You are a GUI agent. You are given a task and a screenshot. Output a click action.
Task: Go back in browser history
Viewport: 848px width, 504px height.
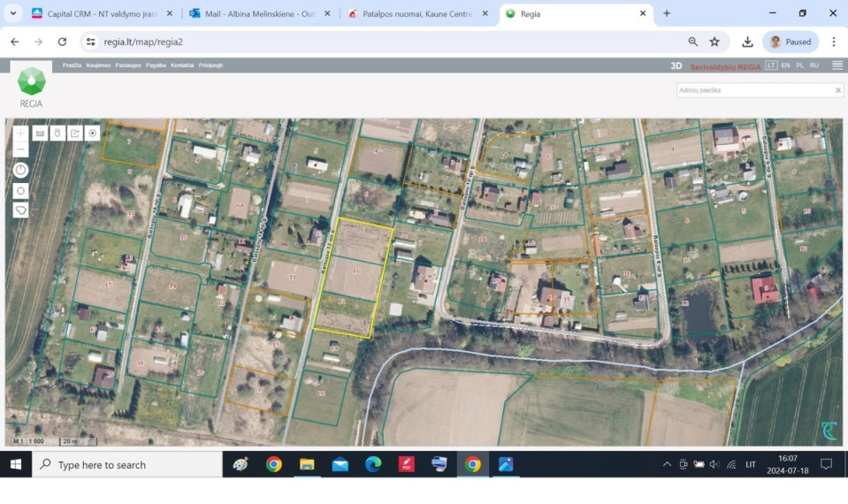[x=15, y=42]
